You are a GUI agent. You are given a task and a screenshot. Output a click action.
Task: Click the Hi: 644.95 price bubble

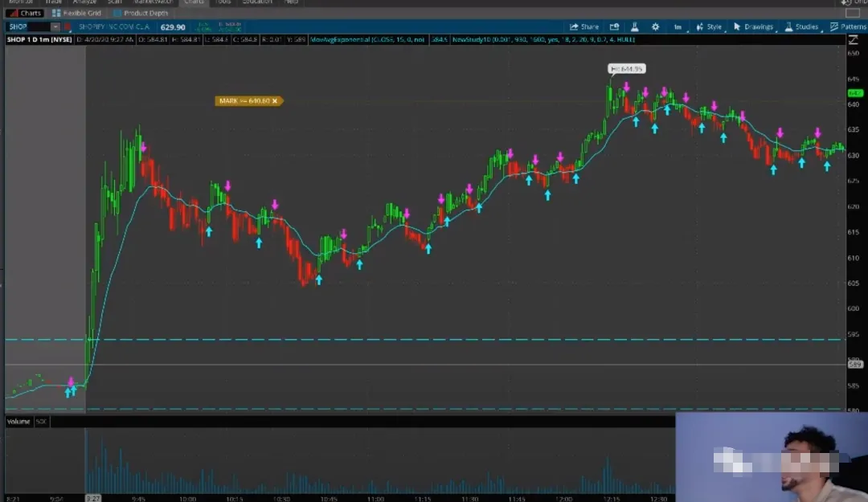[x=627, y=68]
